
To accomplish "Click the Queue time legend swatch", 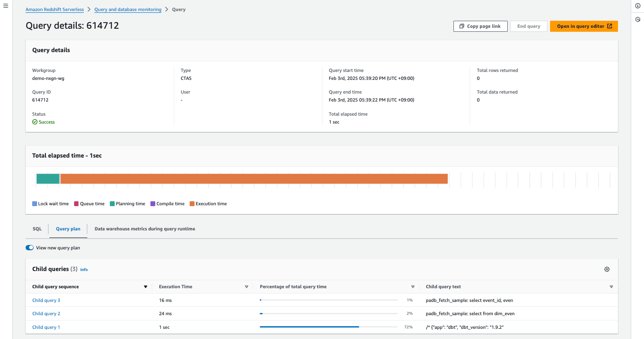I will 76,204.
